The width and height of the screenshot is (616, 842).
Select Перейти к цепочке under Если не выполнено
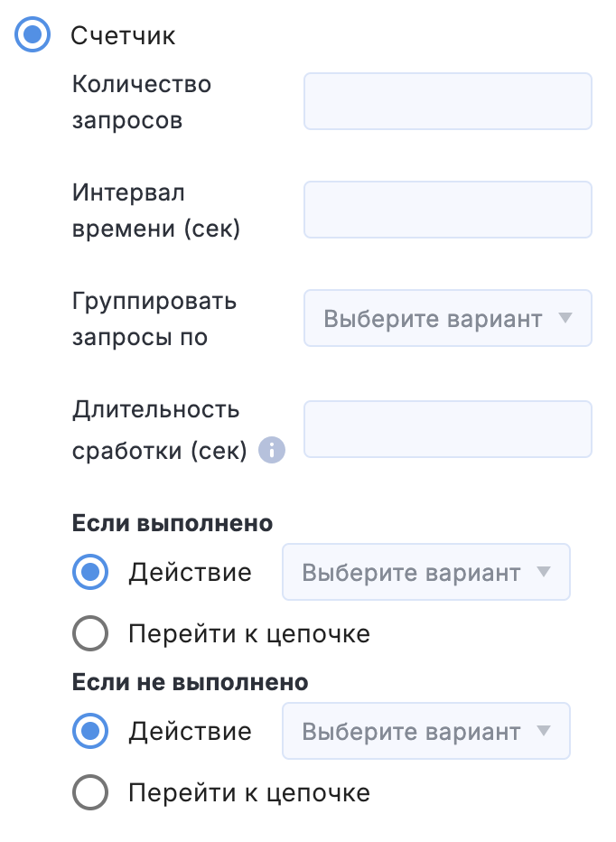click(x=90, y=792)
